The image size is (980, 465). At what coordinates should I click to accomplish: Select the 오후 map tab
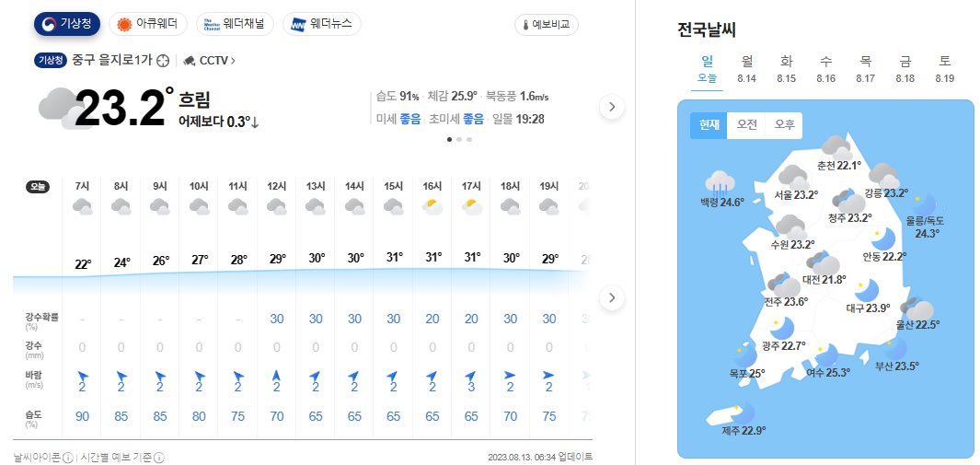(784, 125)
